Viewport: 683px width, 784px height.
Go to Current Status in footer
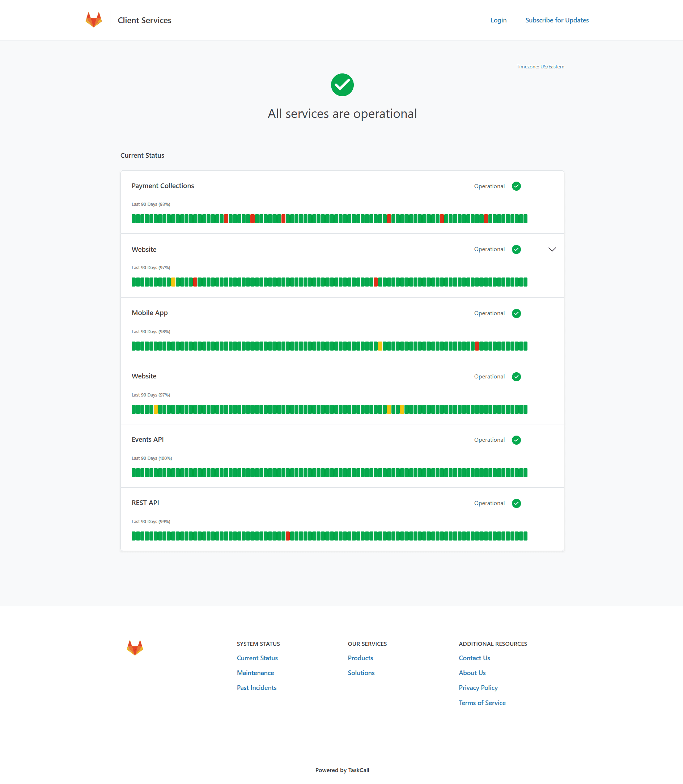click(257, 658)
